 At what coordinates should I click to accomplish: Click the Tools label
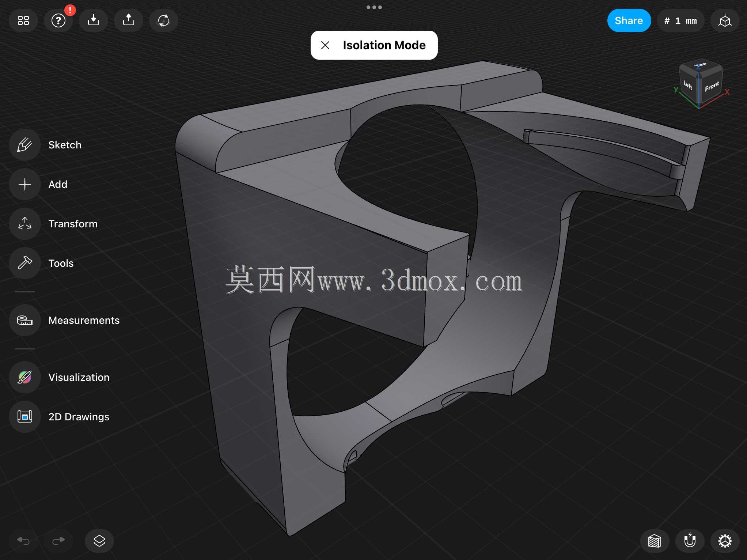coord(61,263)
